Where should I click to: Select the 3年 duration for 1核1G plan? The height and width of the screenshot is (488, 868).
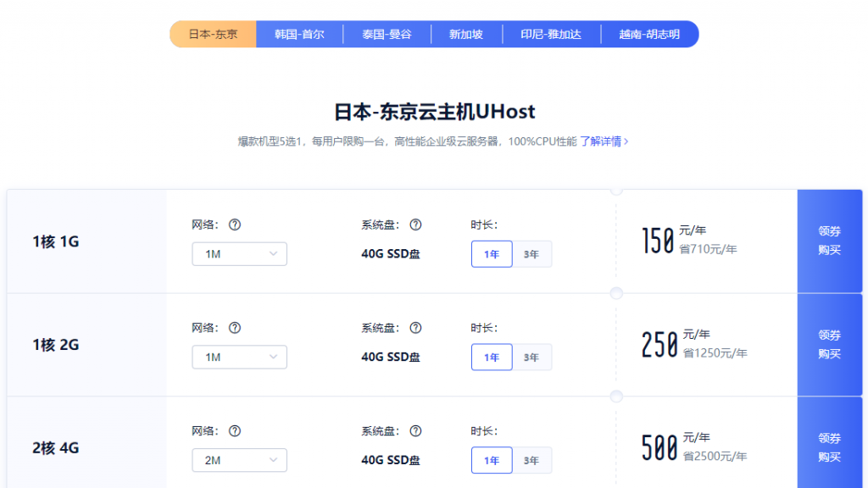[x=533, y=253]
